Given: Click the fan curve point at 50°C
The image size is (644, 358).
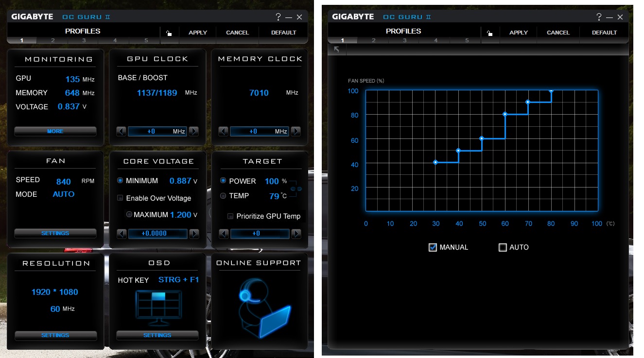Looking at the screenshot, I should click(x=482, y=138).
